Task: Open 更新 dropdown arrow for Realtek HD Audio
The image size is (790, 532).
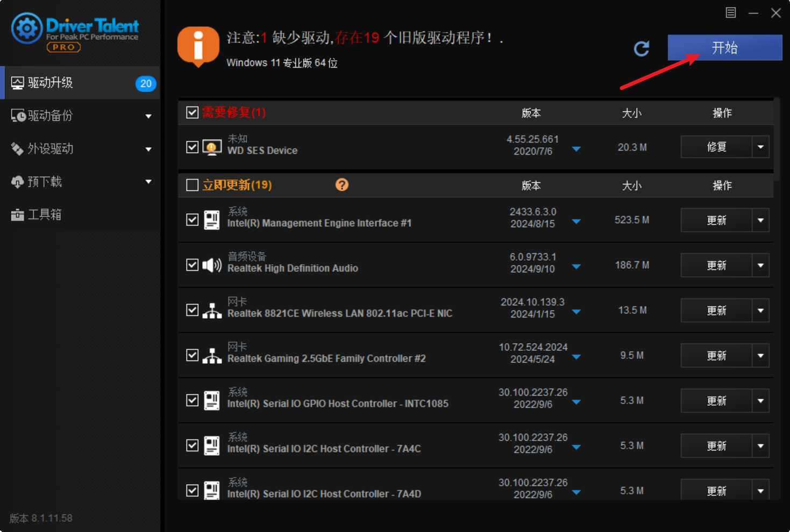Action: coord(760,265)
